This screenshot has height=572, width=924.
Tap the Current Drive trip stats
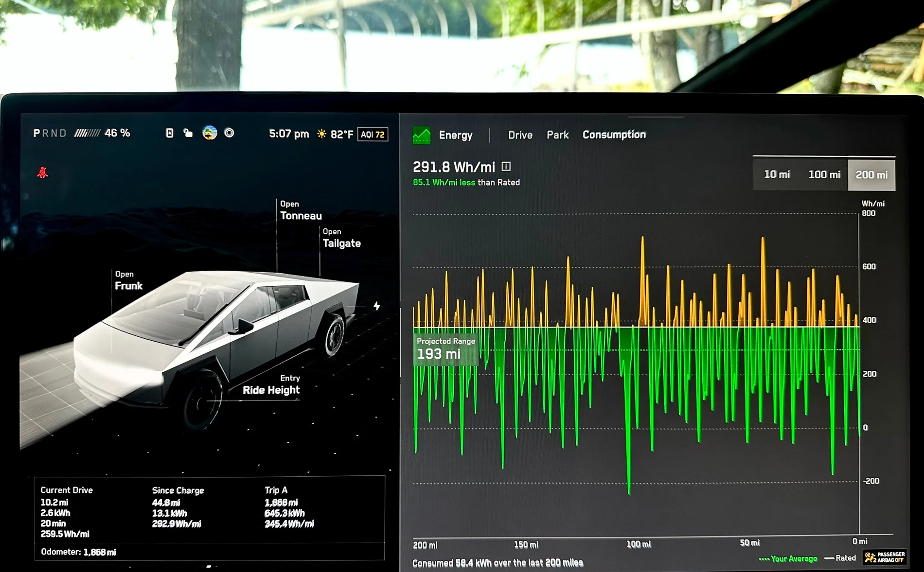tap(67, 512)
